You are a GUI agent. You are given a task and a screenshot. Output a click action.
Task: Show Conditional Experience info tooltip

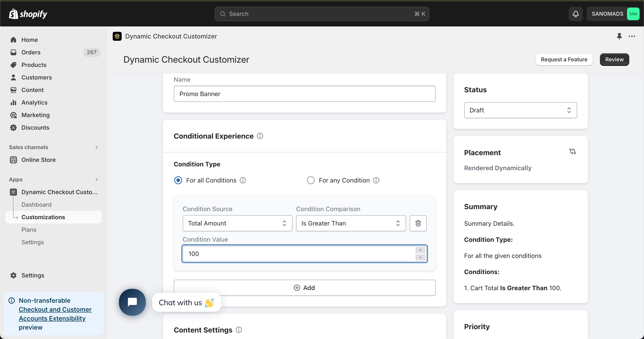point(260,136)
